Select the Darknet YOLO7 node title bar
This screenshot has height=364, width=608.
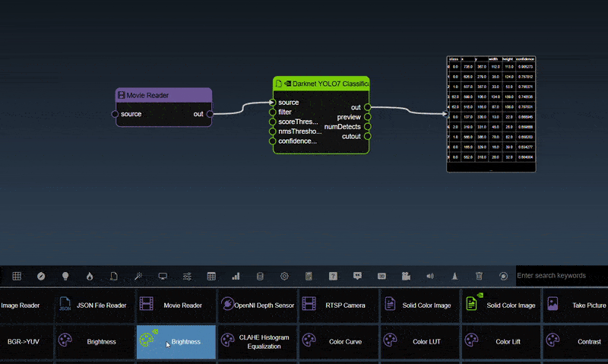(321, 84)
